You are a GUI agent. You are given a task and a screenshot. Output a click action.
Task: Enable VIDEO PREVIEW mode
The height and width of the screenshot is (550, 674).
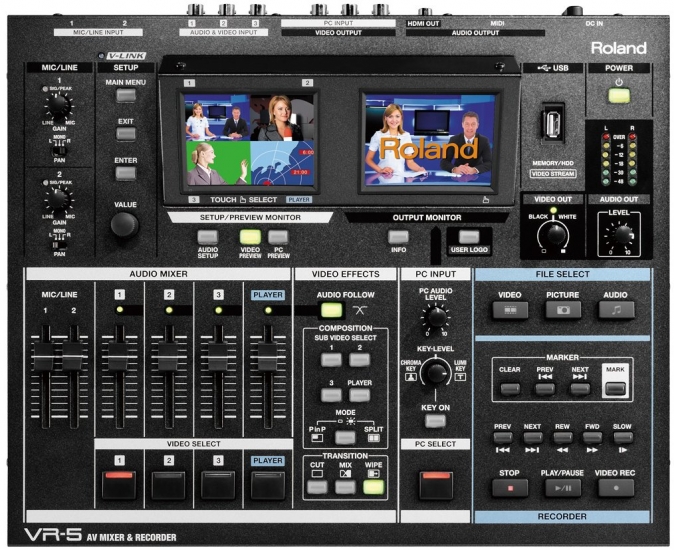pyautogui.click(x=250, y=237)
